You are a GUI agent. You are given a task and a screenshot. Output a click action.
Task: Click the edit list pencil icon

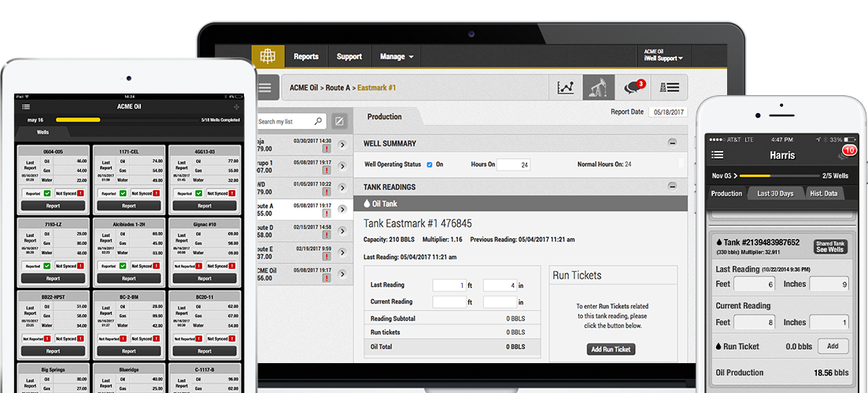(x=339, y=121)
